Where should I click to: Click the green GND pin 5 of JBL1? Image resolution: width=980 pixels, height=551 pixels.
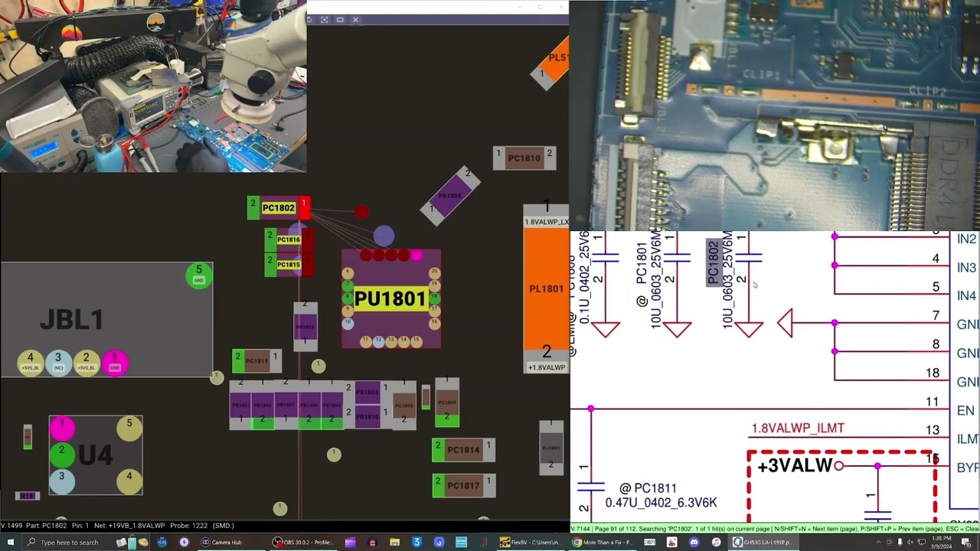coord(199,275)
